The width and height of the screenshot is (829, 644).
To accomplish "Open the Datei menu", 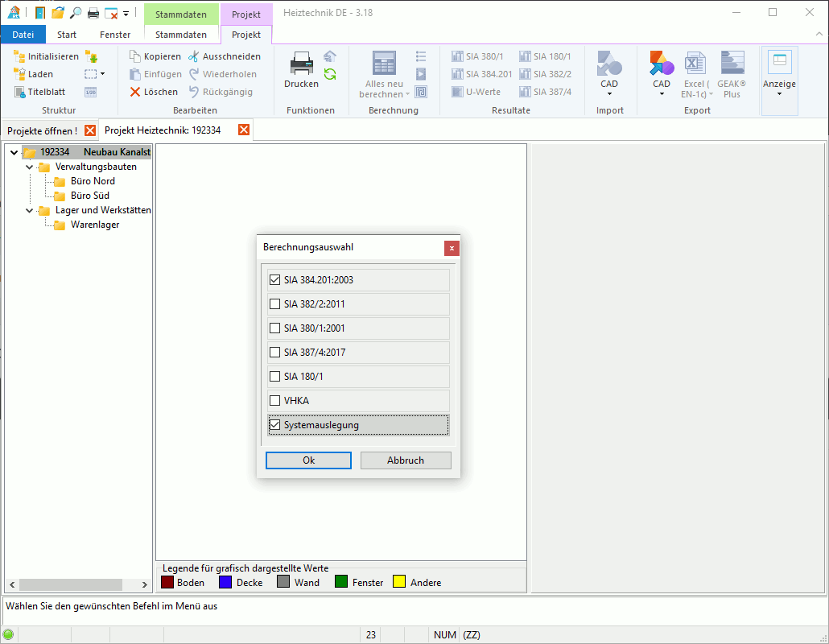I will pyautogui.click(x=23, y=35).
